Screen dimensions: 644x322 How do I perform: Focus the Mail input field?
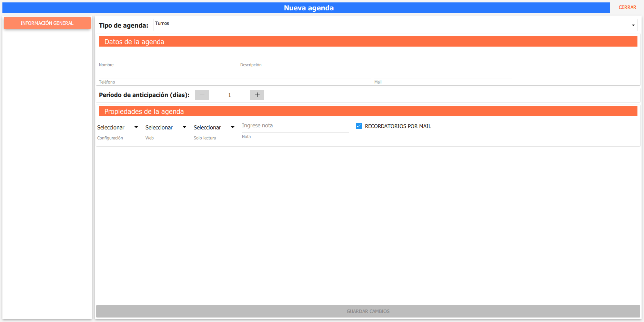pyautogui.click(x=443, y=74)
